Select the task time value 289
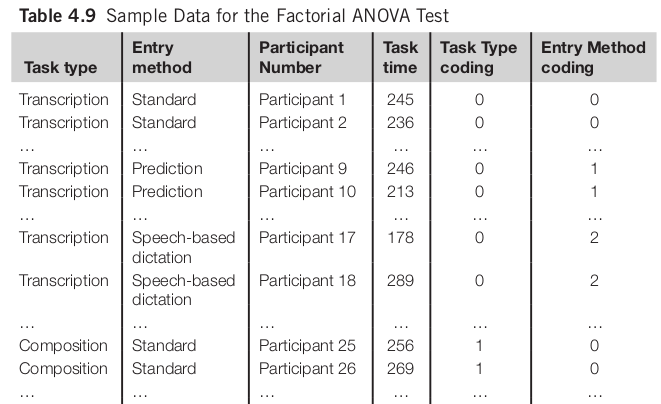The image size is (661, 404). click(400, 281)
